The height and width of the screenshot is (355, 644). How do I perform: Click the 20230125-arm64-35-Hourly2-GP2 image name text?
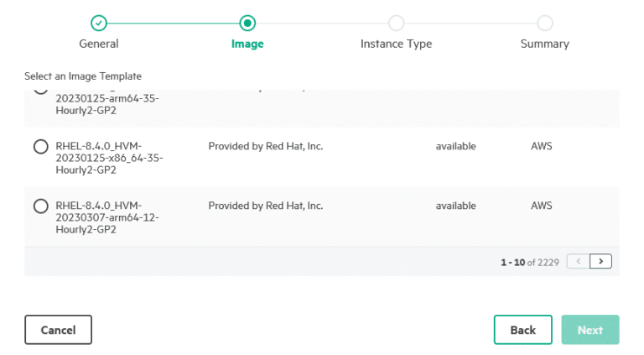[107, 104]
